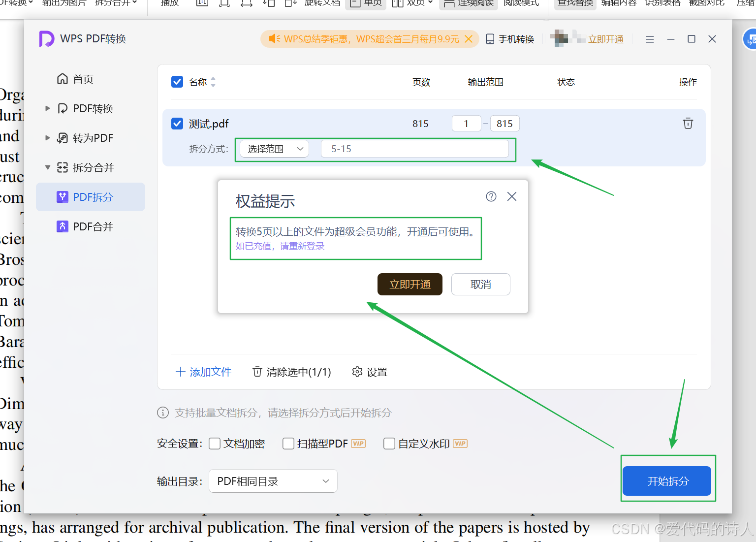Image resolution: width=756 pixels, height=542 pixels.
Task: Click 开始拆分 to start splitting
Action: 667,481
